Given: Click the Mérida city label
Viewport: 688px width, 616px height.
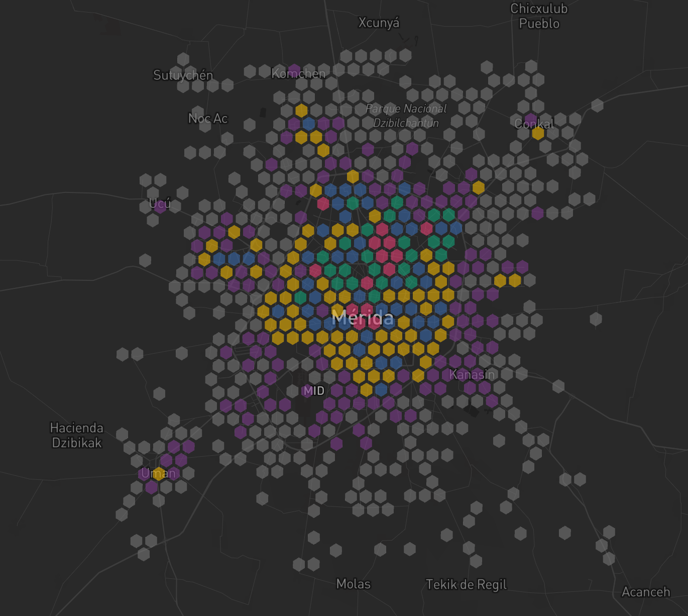Looking at the screenshot, I should [x=363, y=318].
